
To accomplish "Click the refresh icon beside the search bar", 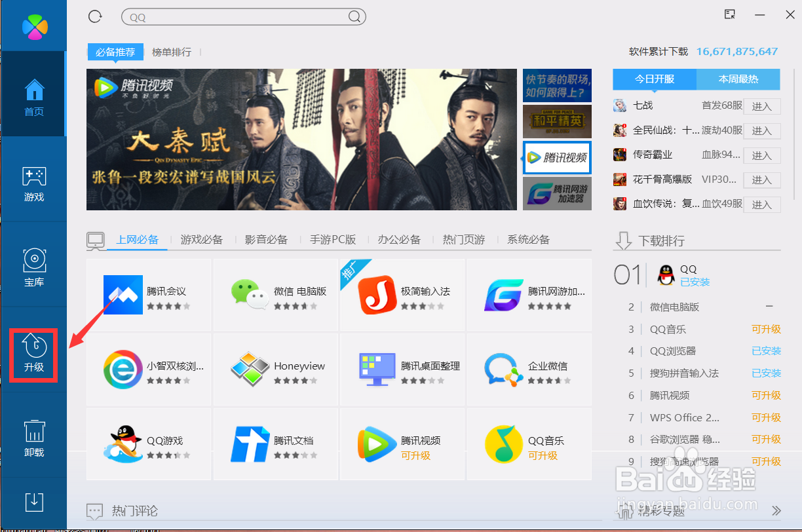I will pyautogui.click(x=94, y=16).
